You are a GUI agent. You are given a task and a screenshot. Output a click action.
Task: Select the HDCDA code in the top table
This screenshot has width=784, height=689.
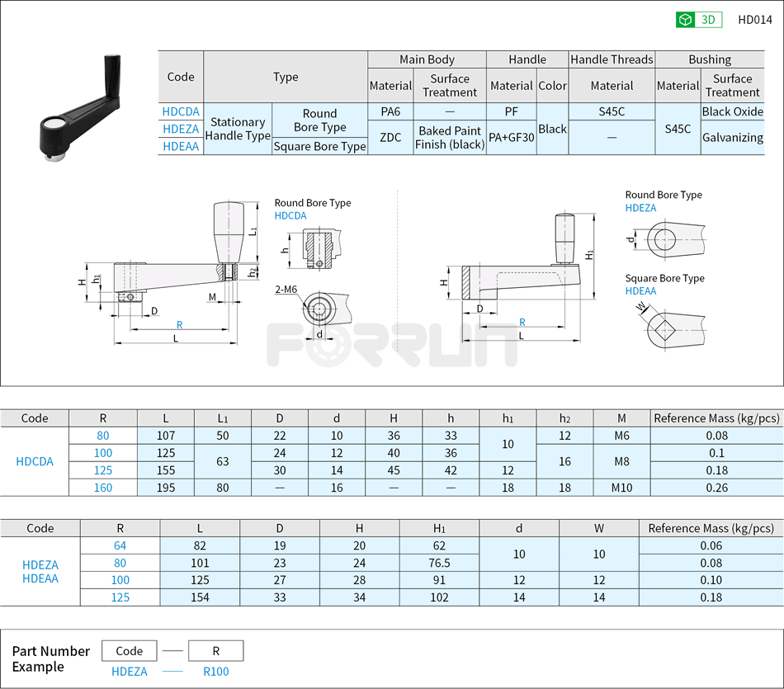tap(180, 111)
